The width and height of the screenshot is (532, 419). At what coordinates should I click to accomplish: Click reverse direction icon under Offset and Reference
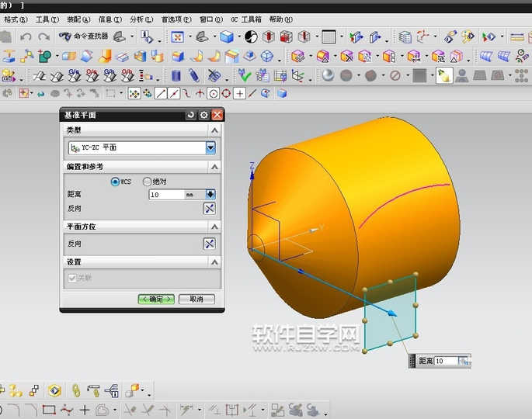(x=209, y=208)
